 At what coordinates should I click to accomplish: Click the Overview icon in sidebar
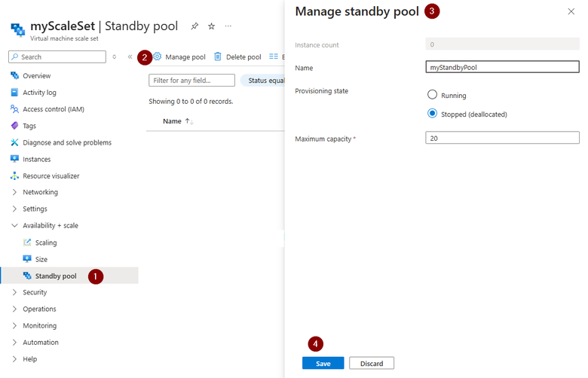(x=14, y=75)
